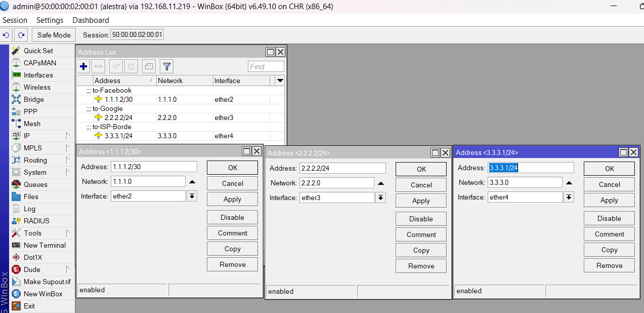Open the Quick Set sidebar item

(38, 51)
